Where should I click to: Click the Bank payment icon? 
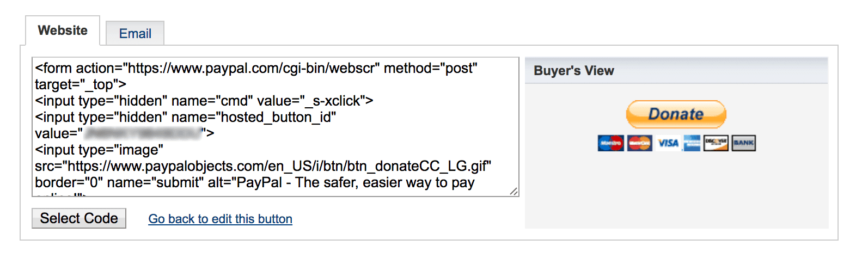(x=743, y=143)
